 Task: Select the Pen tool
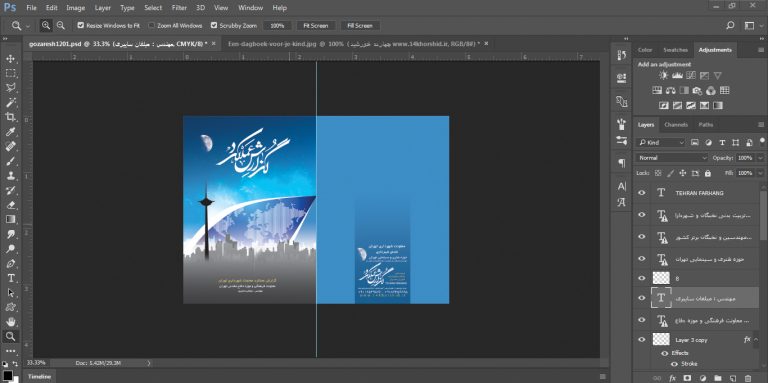point(10,263)
